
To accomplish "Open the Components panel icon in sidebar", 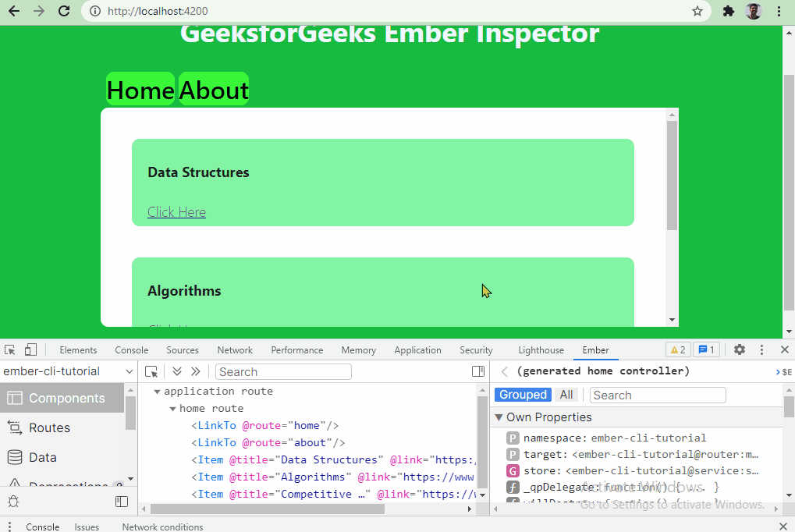I will pyautogui.click(x=15, y=398).
